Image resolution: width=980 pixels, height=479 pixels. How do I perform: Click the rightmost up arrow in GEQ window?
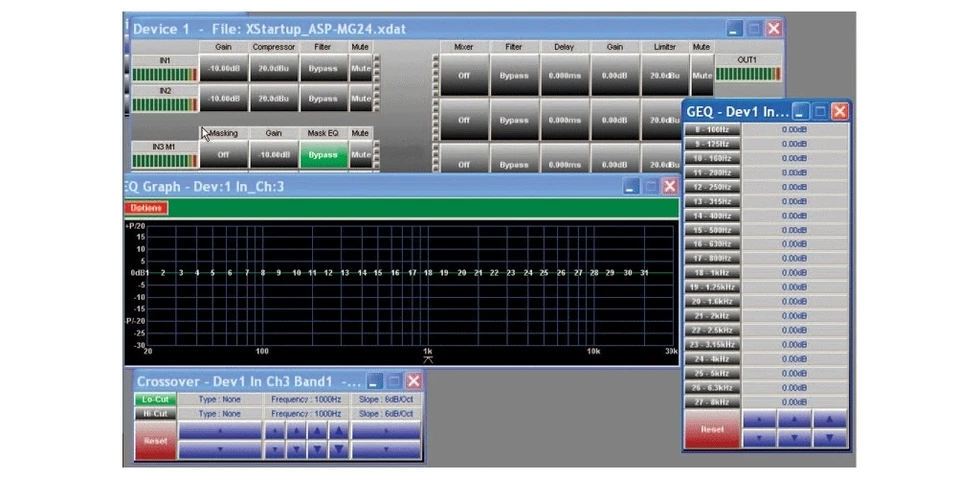click(x=830, y=422)
